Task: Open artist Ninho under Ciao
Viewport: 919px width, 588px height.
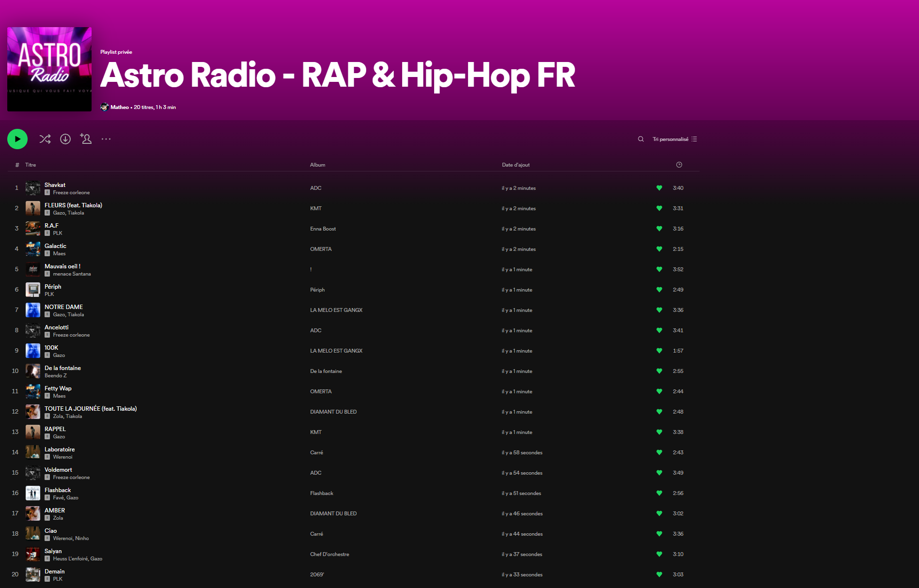Action: (82, 539)
